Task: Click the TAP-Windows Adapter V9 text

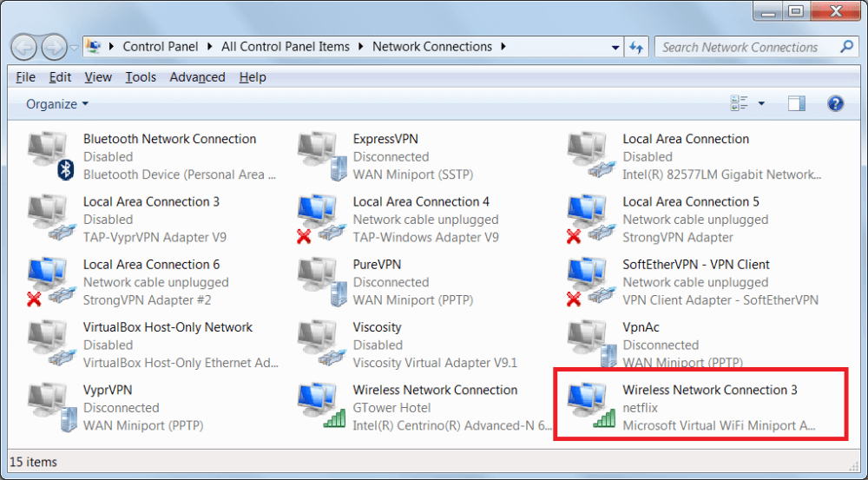Action: click(x=425, y=238)
